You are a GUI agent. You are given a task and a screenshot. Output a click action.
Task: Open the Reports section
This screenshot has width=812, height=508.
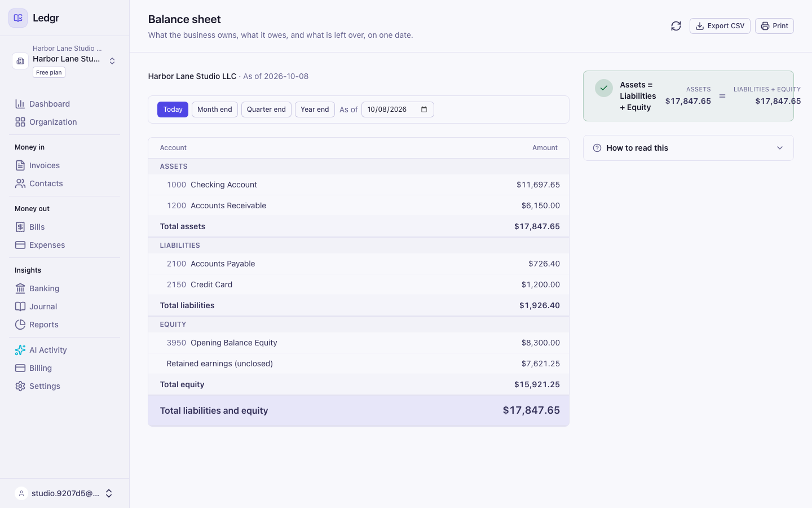point(64,325)
